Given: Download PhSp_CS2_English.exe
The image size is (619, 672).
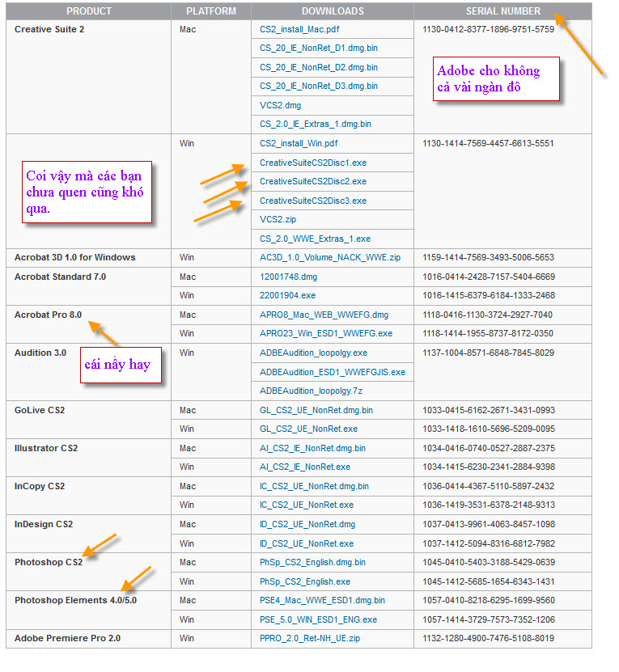Looking at the screenshot, I should pos(305,582).
